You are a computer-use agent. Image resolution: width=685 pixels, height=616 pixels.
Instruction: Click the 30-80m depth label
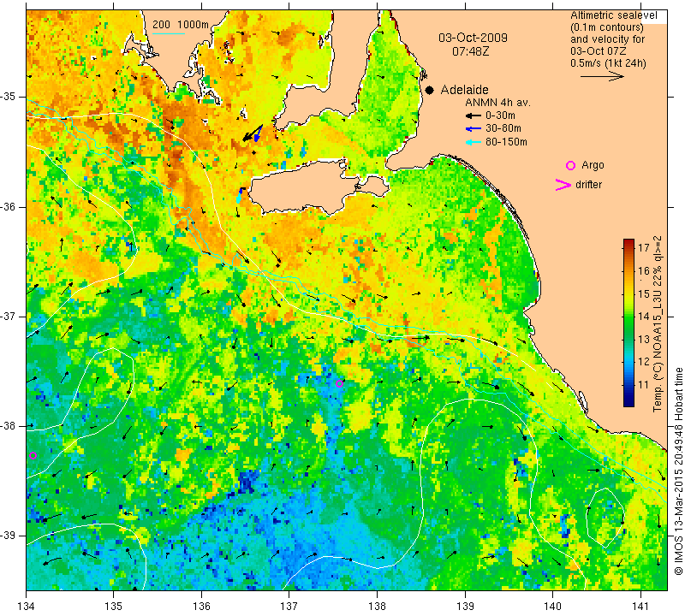[x=503, y=128]
